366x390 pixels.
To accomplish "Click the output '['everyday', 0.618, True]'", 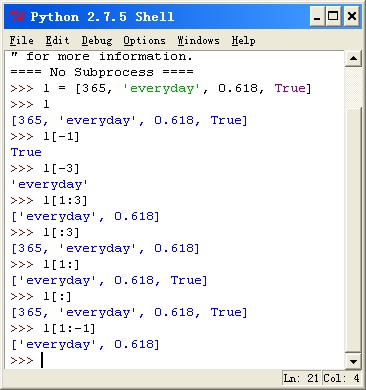I will click(109, 280).
